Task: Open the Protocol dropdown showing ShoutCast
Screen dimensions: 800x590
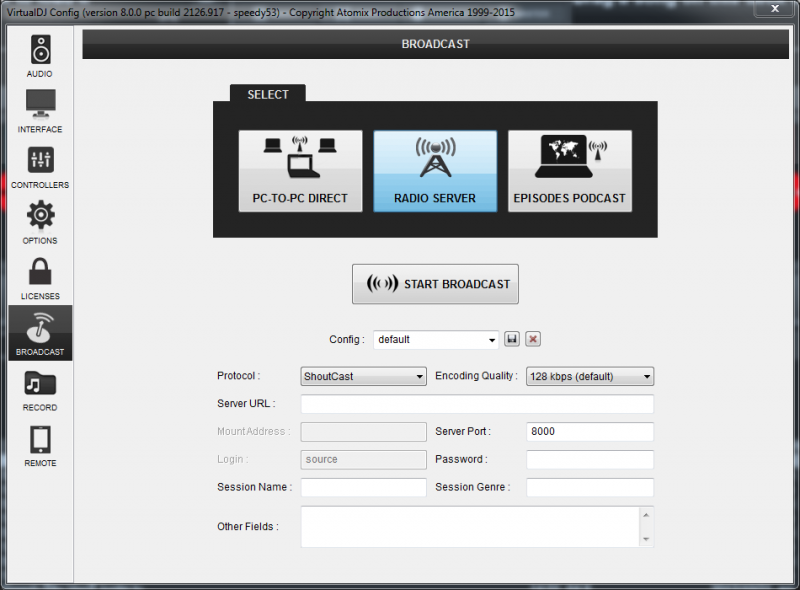Action: (x=363, y=376)
